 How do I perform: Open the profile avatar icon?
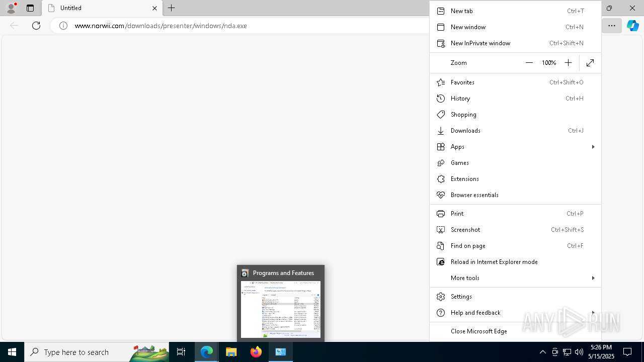point(11,8)
